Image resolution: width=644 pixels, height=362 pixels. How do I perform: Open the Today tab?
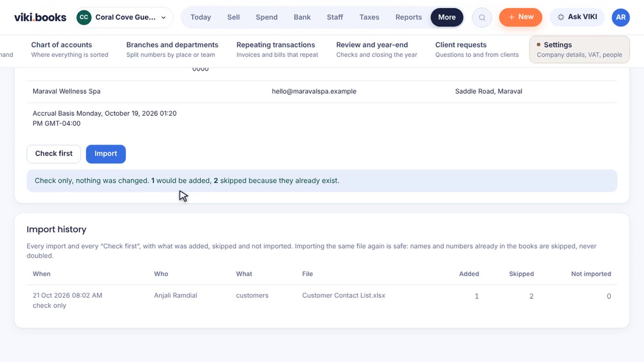coord(201,17)
